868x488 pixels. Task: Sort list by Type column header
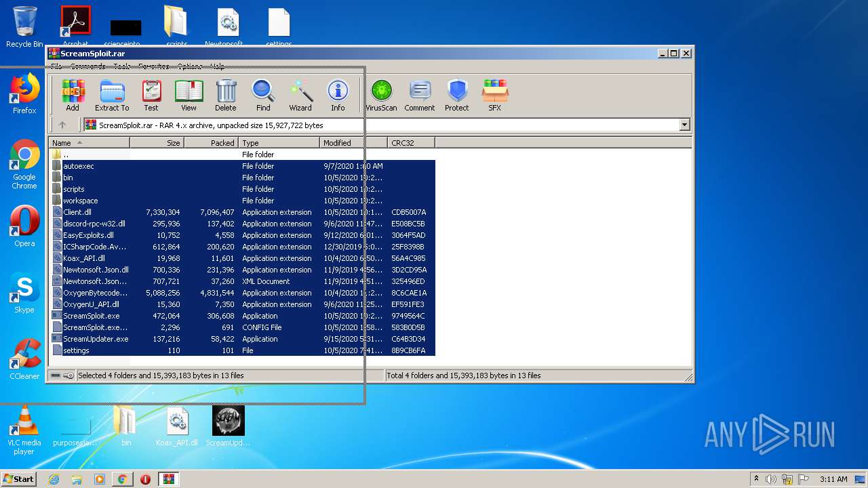pos(279,143)
